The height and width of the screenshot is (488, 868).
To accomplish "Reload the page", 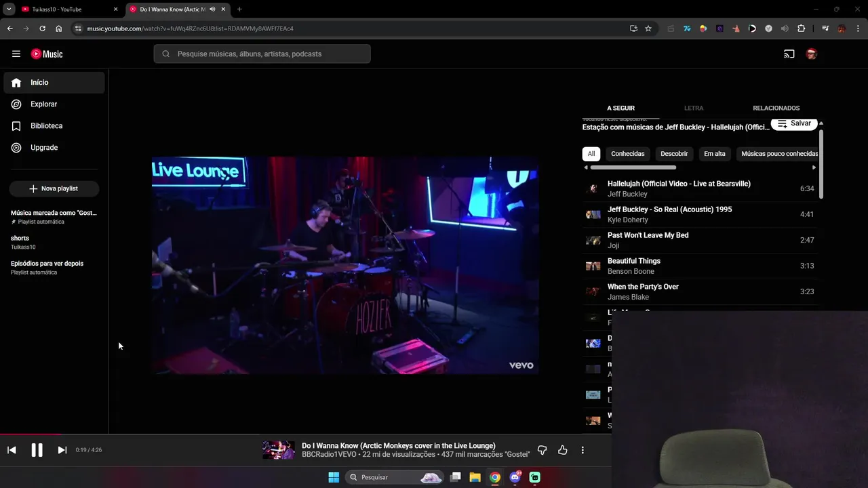I will pyautogui.click(x=42, y=28).
